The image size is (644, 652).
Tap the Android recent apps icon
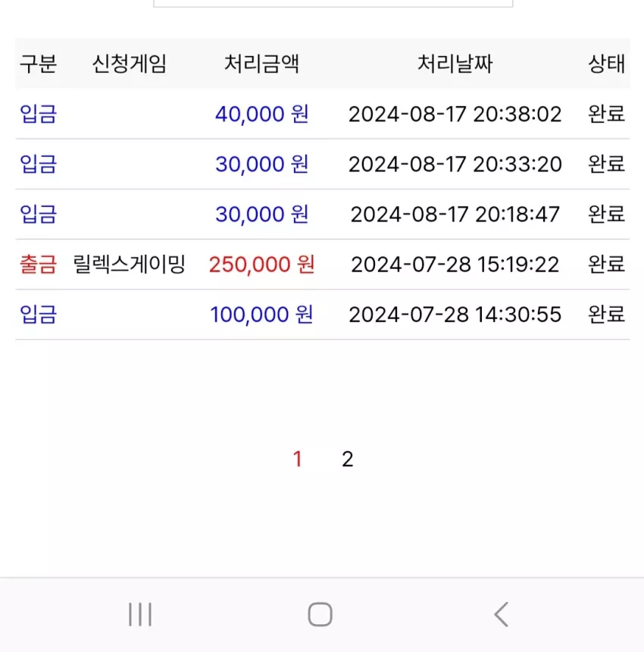(x=140, y=614)
